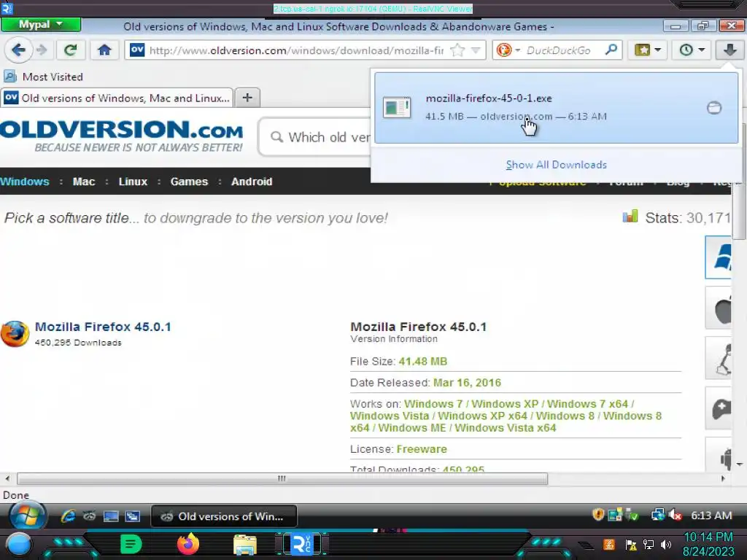The width and height of the screenshot is (747, 560).
Task: Click the Old versions of Win taskbar button
Action: coord(224,516)
